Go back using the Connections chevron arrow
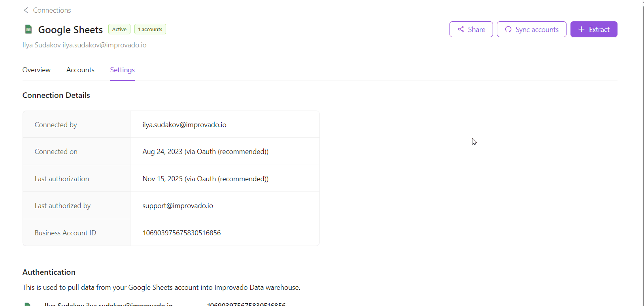The width and height of the screenshot is (644, 306). click(x=26, y=10)
